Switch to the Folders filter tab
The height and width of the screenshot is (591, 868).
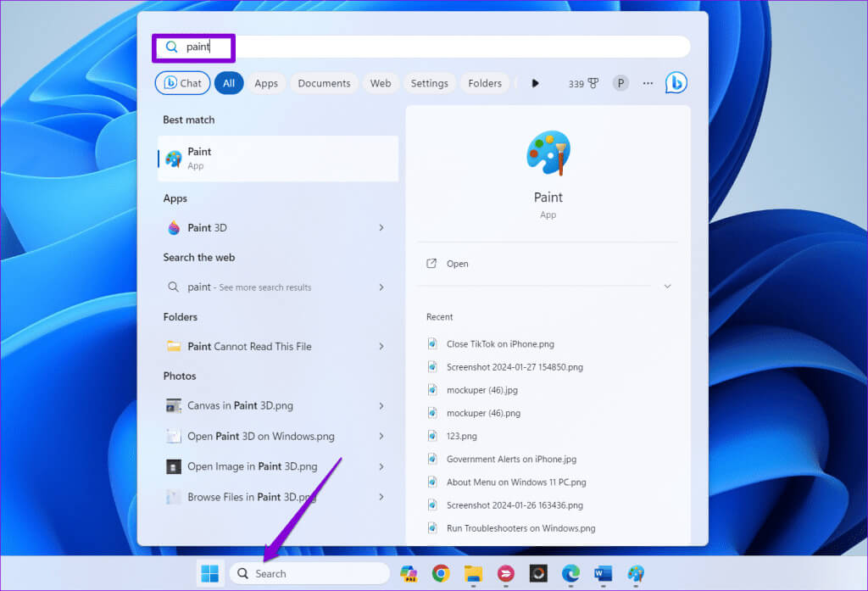pos(485,83)
